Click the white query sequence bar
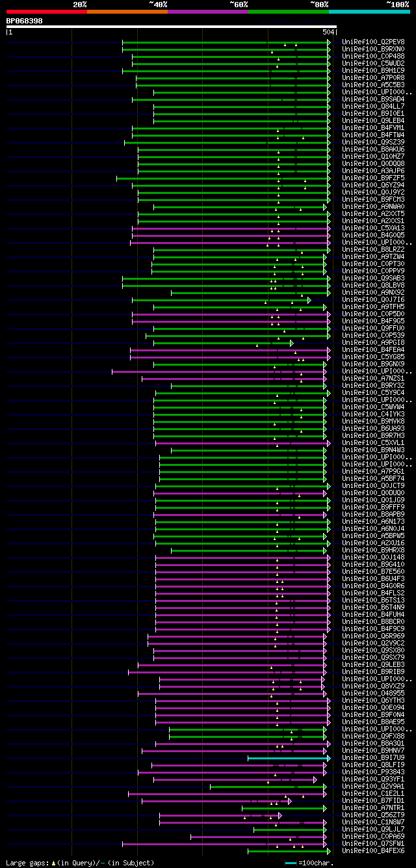Viewport: 416px width, 868px height. click(172, 27)
